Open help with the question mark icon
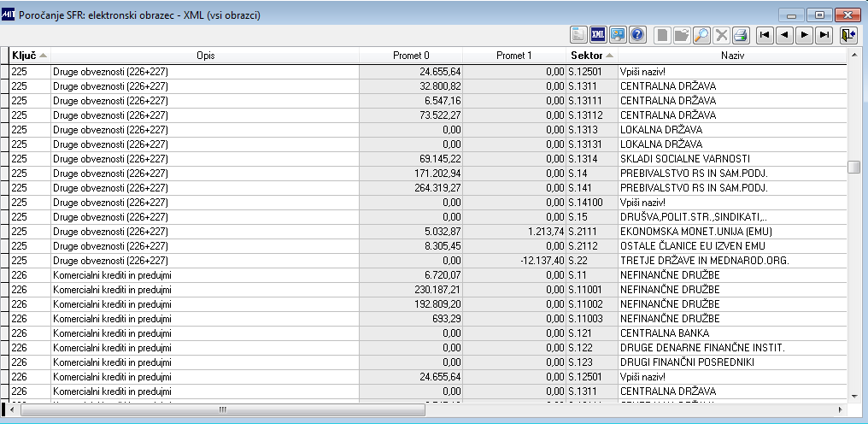Image resolution: width=868 pixels, height=424 pixels. 637,35
